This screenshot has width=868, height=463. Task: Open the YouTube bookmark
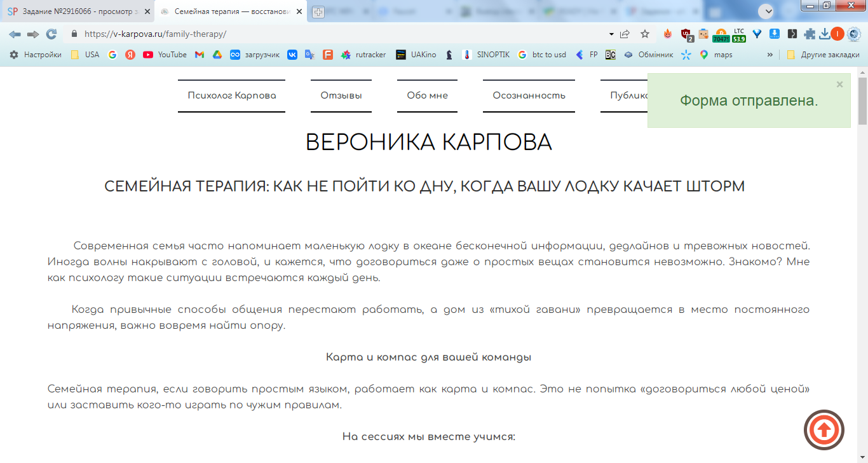pyautogui.click(x=165, y=55)
